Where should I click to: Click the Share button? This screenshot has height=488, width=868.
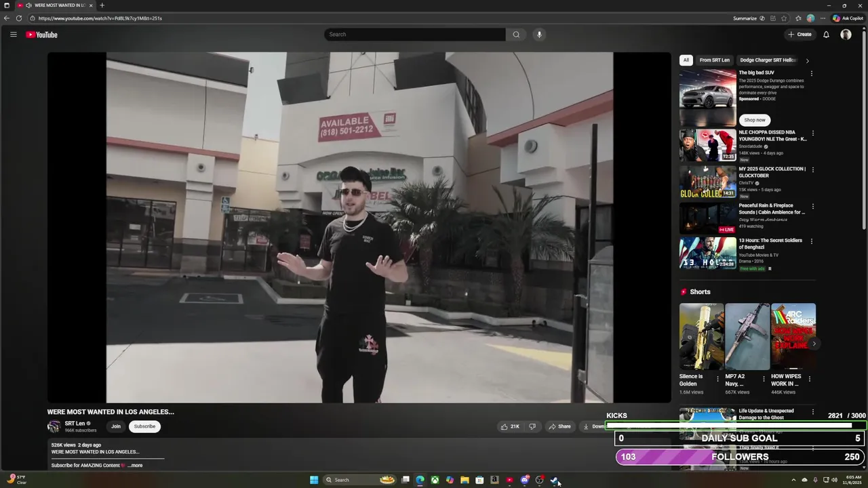point(559,426)
